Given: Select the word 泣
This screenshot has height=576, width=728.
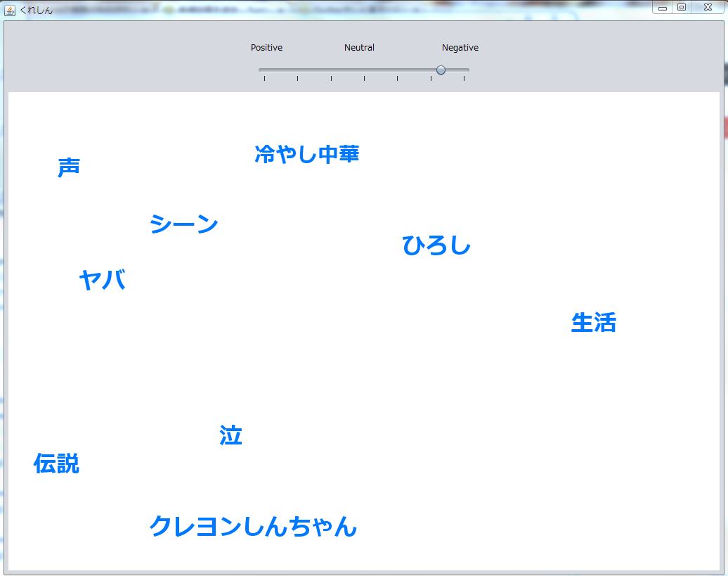Looking at the screenshot, I should (x=230, y=435).
